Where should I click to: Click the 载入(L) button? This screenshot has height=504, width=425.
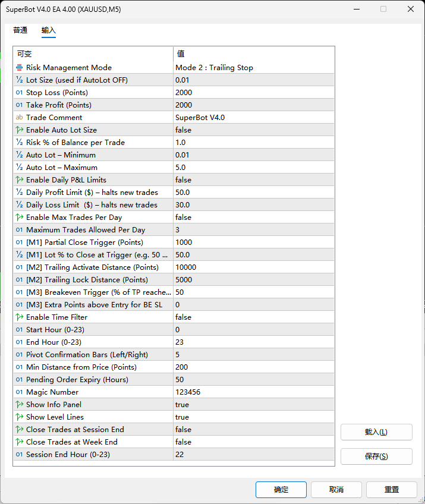click(376, 432)
